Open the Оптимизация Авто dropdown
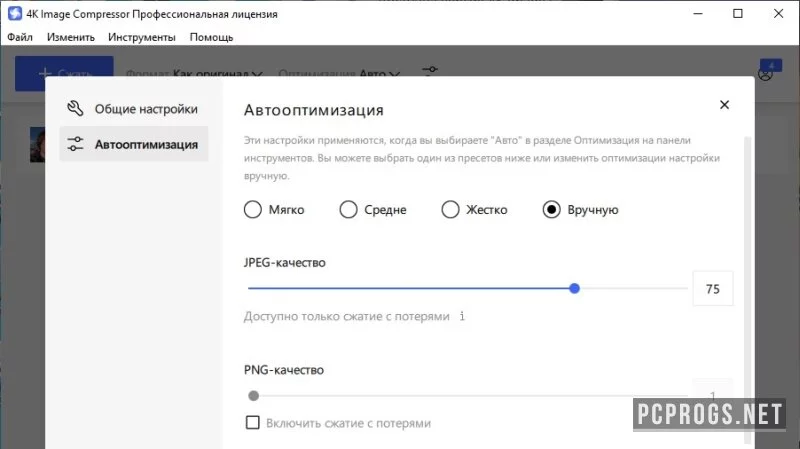The width and height of the screenshot is (800, 449). click(x=339, y=73)
